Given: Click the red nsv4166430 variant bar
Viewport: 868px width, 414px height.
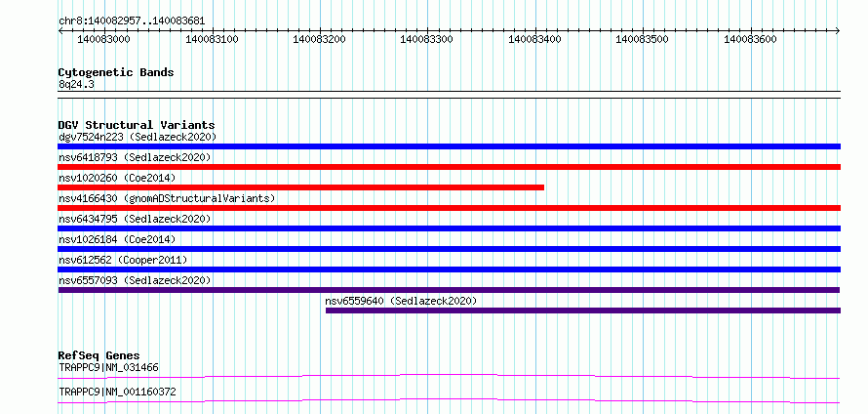Looking at the screenshot, I should (x=450, y=208).
